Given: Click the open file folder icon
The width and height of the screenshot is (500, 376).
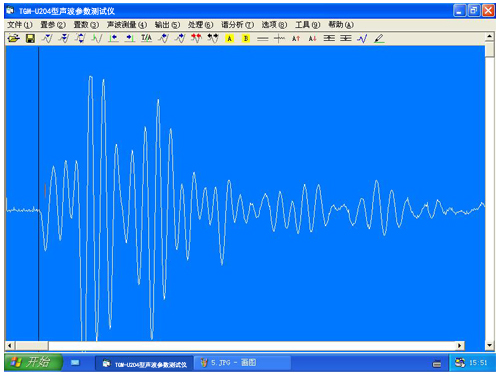Looking at the screenshot, I should (14, 38).
